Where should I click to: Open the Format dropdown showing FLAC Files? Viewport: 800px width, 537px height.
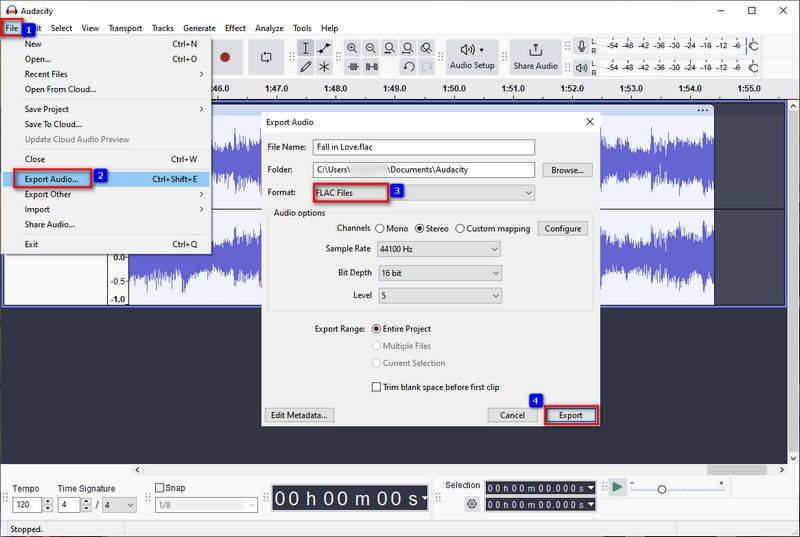coord(423,193)
